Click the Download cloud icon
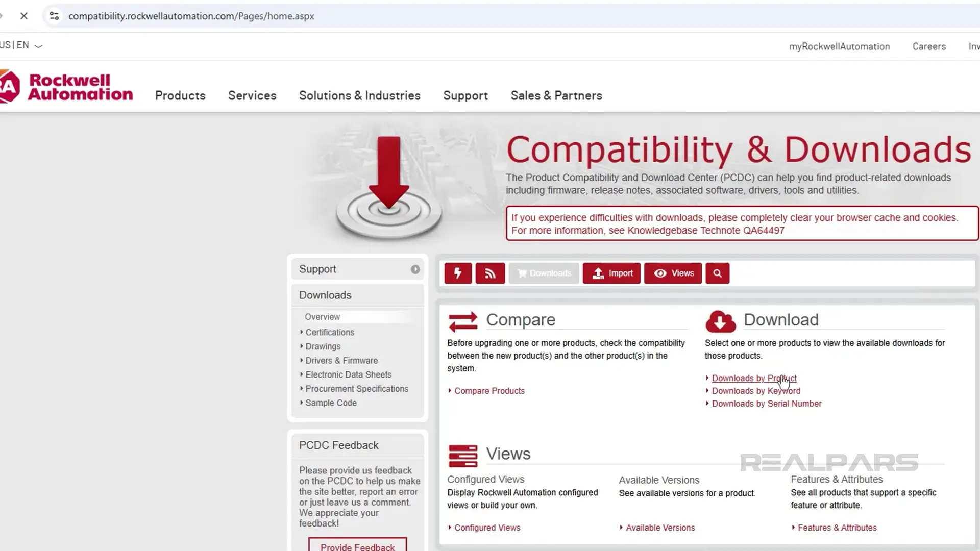980x551 pixels. (x=720, y=321)
